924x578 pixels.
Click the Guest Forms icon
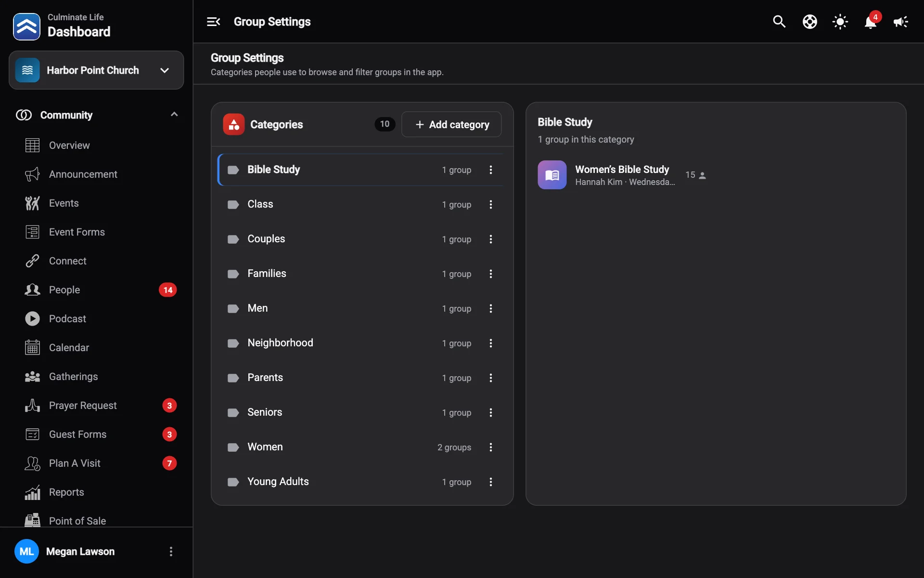32,434
